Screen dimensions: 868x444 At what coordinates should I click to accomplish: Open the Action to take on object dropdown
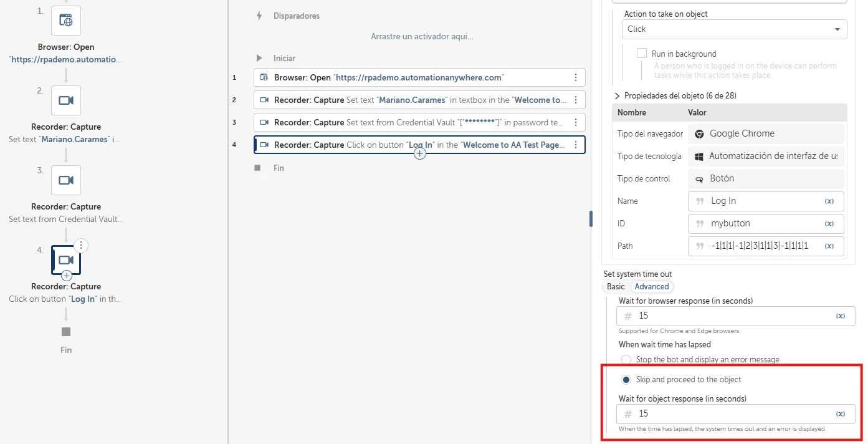coord(734,29)
